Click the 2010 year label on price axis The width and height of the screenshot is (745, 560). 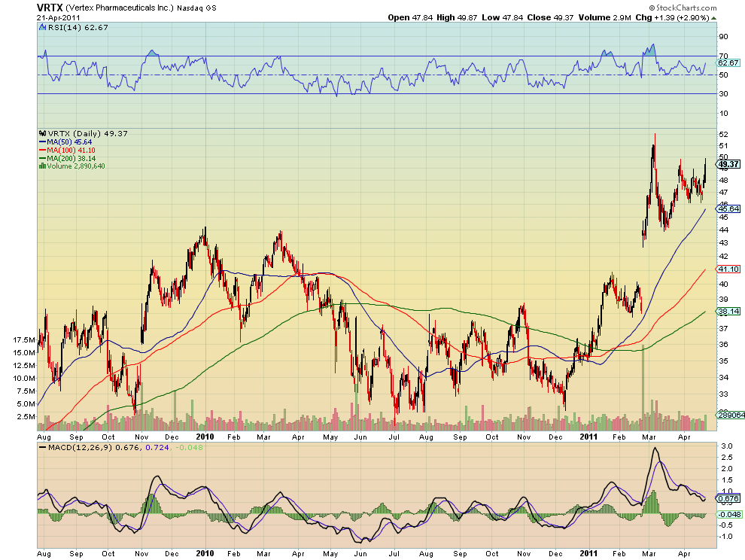205,437
